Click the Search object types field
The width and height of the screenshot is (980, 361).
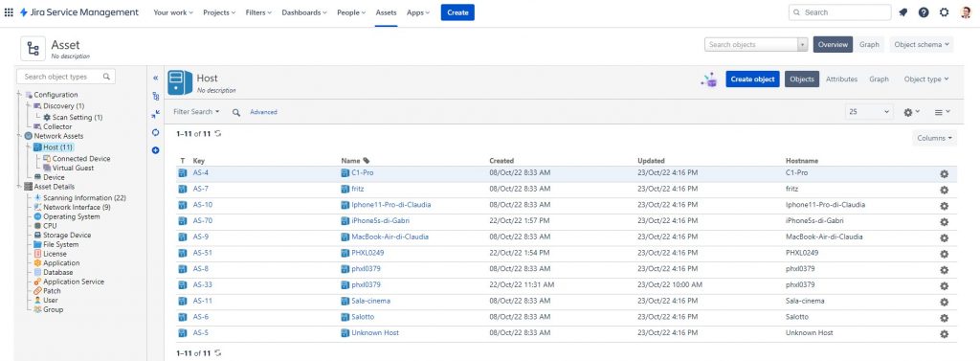(x=66, y=77)
